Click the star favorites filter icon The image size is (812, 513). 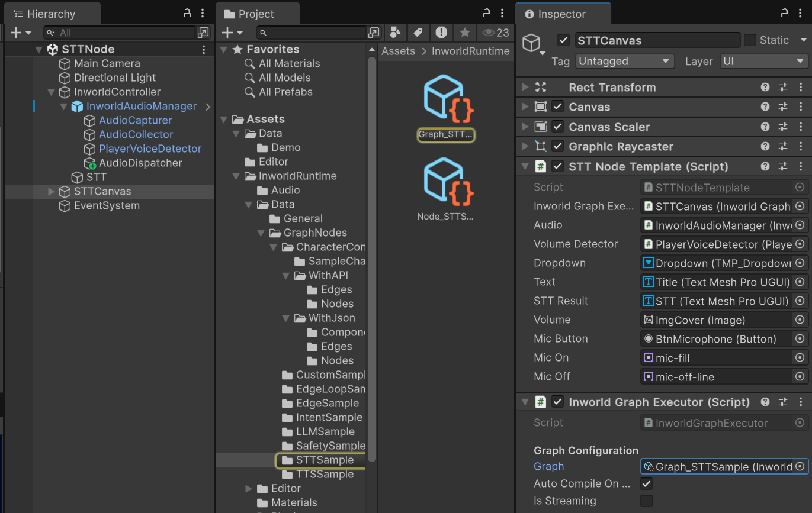[464, 33]
